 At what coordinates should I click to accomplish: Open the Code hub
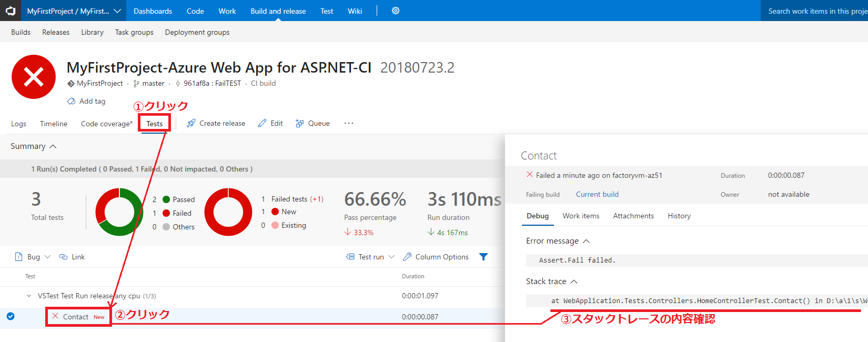tap(195, 11)
